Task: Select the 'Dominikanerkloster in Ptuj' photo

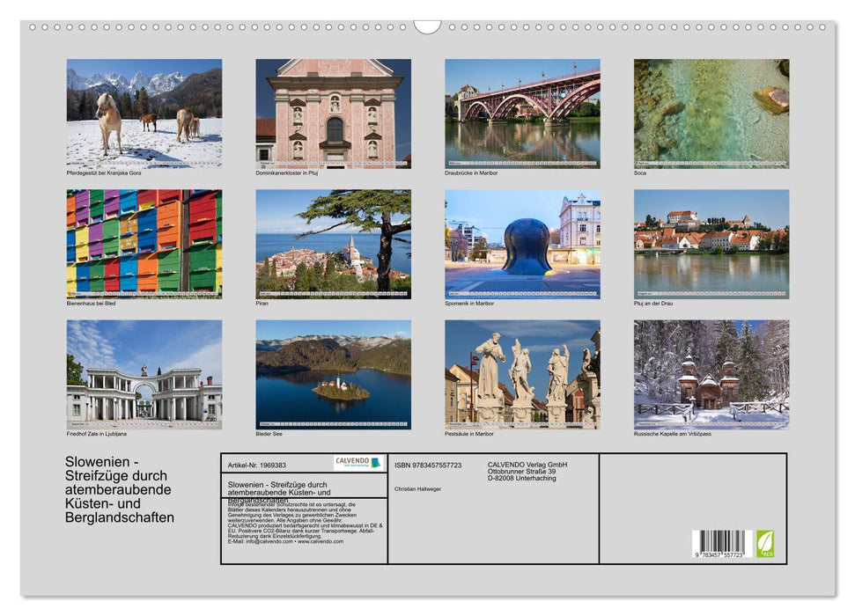Action: (330, 113)
